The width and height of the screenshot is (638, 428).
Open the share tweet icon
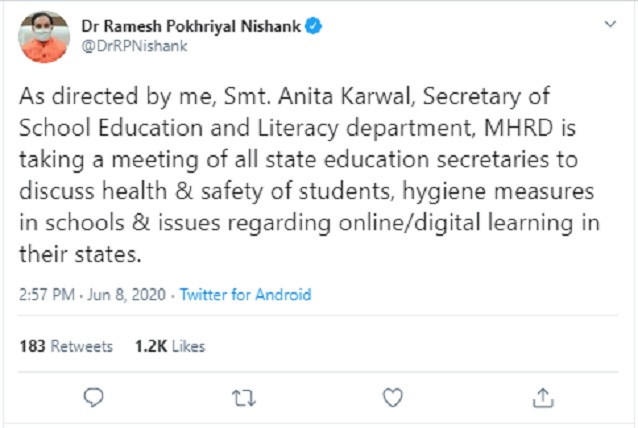(543, 396)
